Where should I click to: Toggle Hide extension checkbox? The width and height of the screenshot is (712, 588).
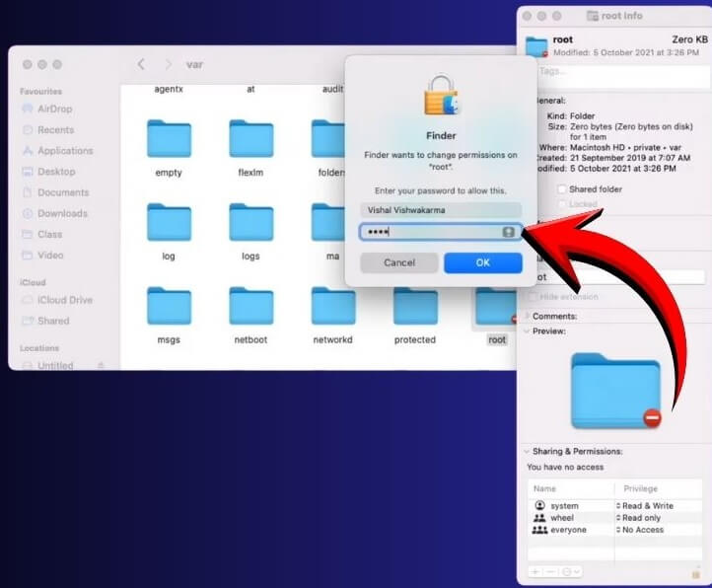(533, 297)
